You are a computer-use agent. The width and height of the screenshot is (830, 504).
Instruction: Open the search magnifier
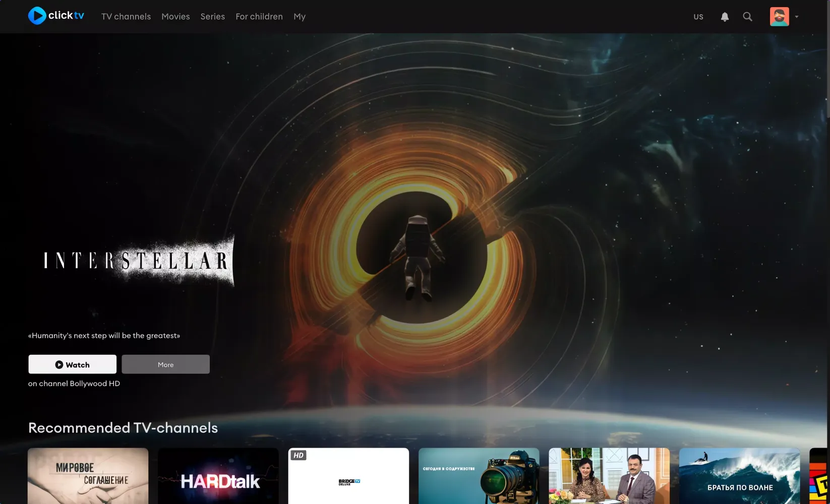pos(747,16)
